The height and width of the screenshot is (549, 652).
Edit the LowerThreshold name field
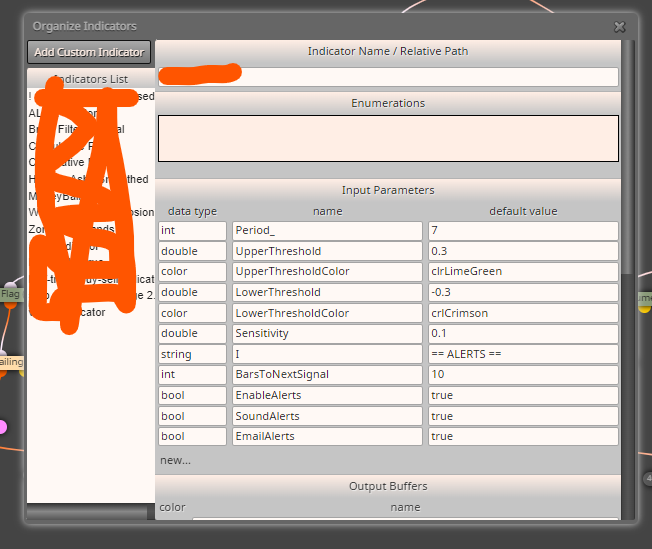[x=327, y=292]
